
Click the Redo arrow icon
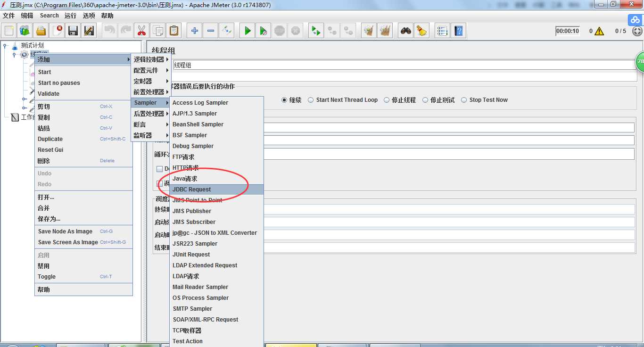click(126, 31)
